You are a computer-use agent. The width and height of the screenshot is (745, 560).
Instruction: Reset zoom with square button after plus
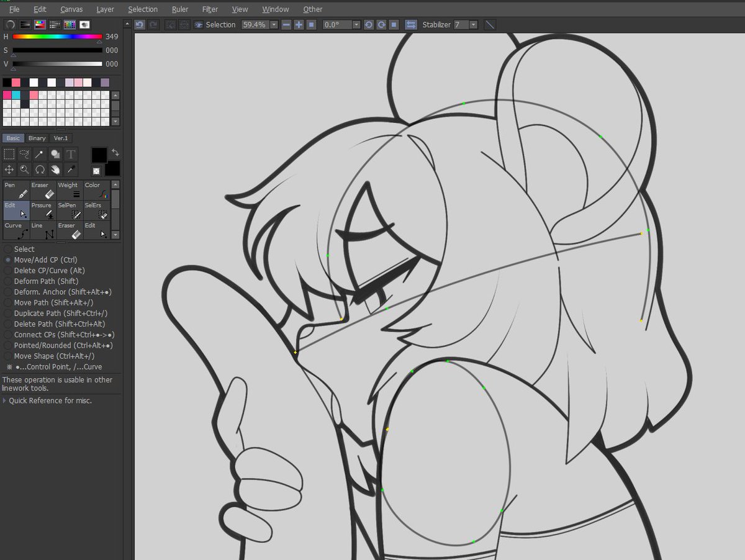click(312, 24)
